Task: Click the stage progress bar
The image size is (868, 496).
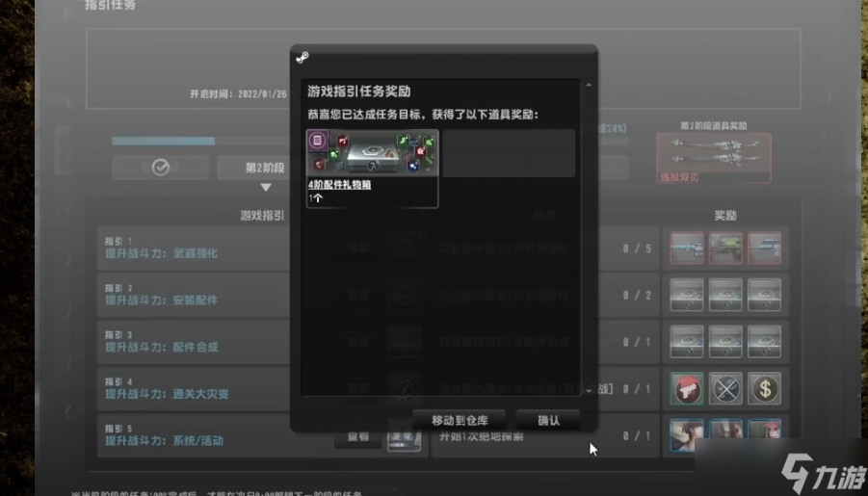Action: click(193, 141)
